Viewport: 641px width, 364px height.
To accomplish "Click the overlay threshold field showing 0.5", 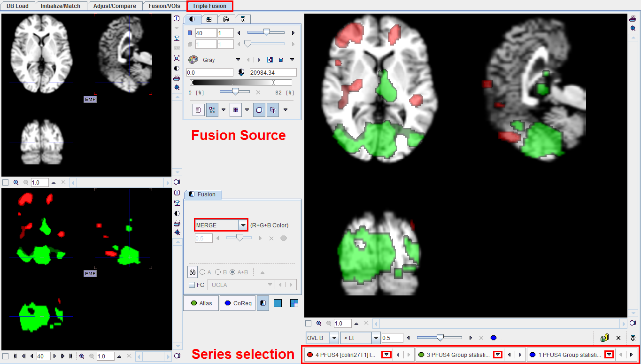I will point(393,338).
